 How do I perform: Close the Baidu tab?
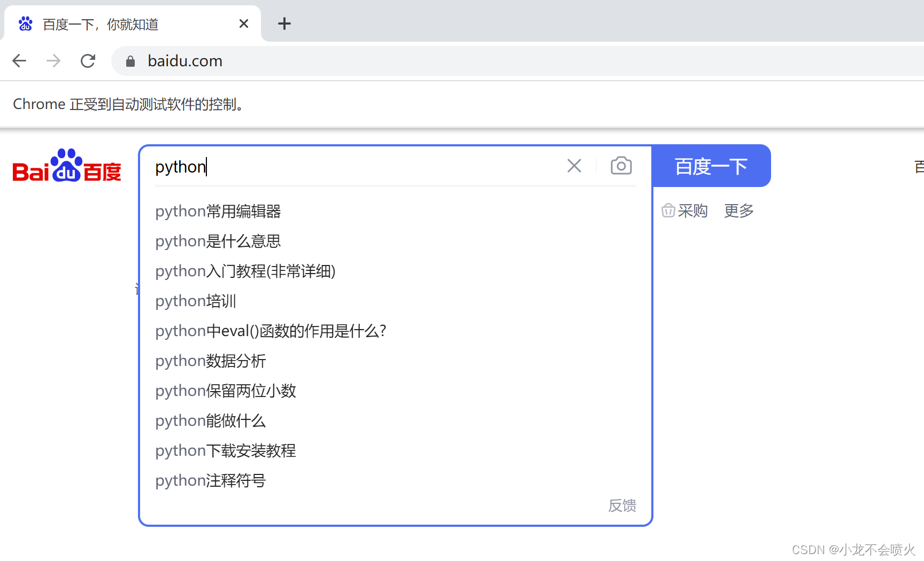(x=244, y=24)
